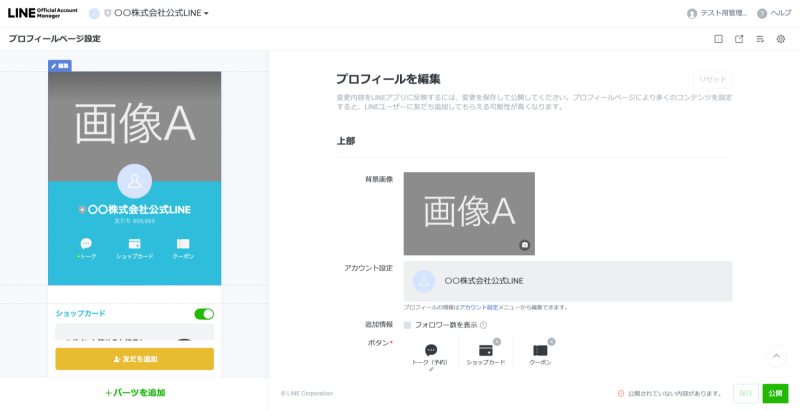Click the layout panel icon in toolbar
This screenshot has height=410, width=800.
click(718, 39)
